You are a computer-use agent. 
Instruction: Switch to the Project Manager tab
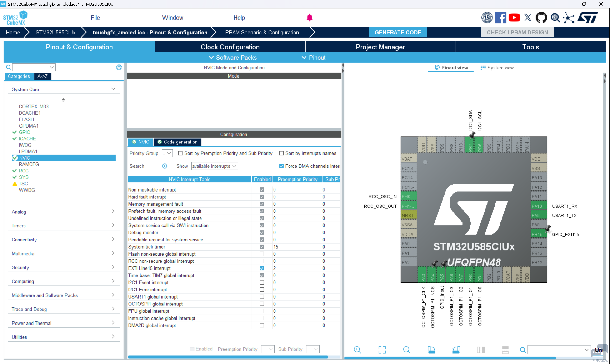coord(380,47)
